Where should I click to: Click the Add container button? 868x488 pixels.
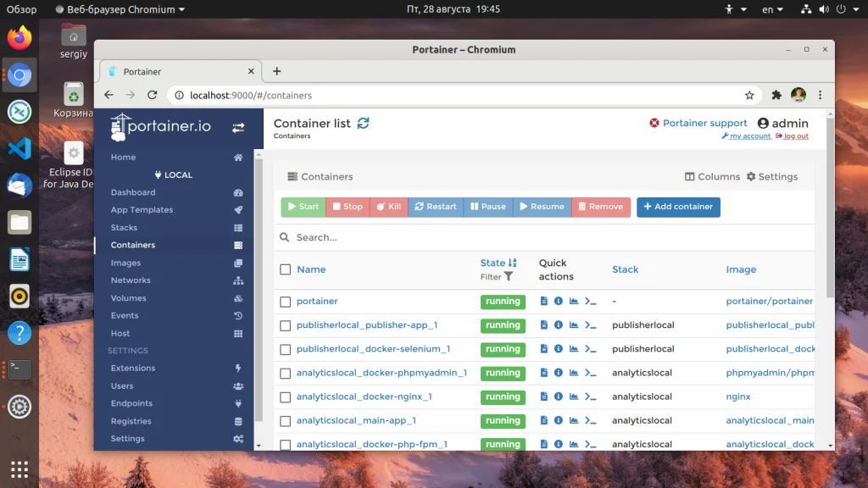pos(678,207)
